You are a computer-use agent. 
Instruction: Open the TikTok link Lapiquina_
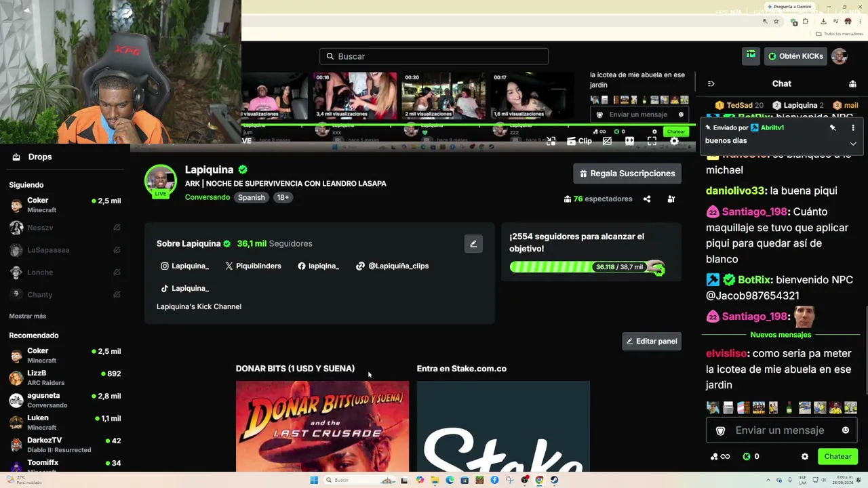pyautogui.click(x=184, y=288)
